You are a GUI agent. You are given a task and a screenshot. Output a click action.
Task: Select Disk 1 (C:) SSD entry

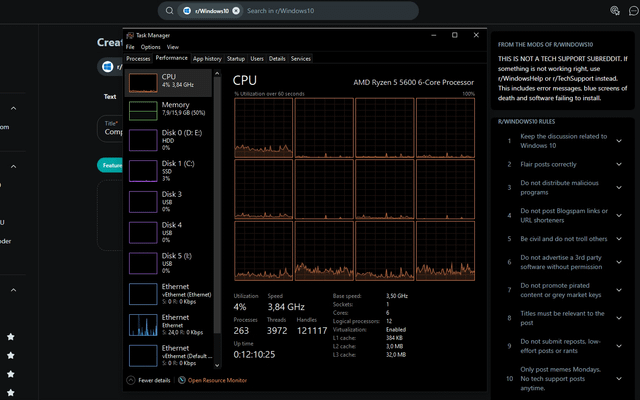click(168, 171)
